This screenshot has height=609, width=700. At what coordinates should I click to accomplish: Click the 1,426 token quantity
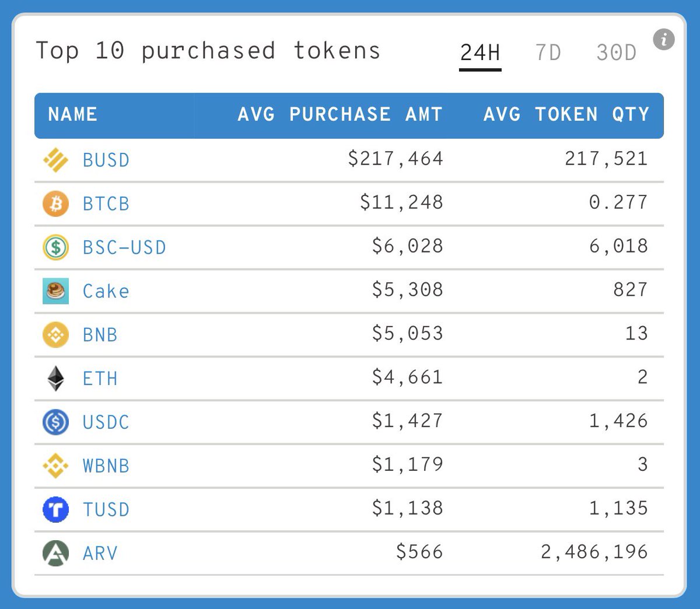pos(618,421)
